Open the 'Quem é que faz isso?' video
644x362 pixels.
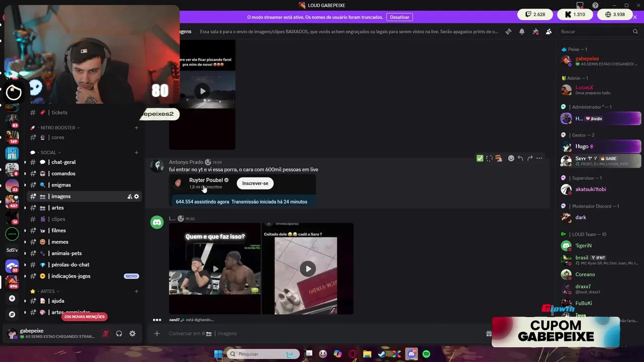tap(215, 268)
